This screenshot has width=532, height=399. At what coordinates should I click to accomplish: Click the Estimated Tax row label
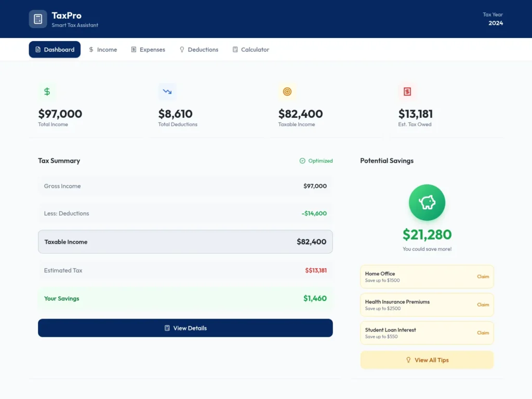click(63, 270)
